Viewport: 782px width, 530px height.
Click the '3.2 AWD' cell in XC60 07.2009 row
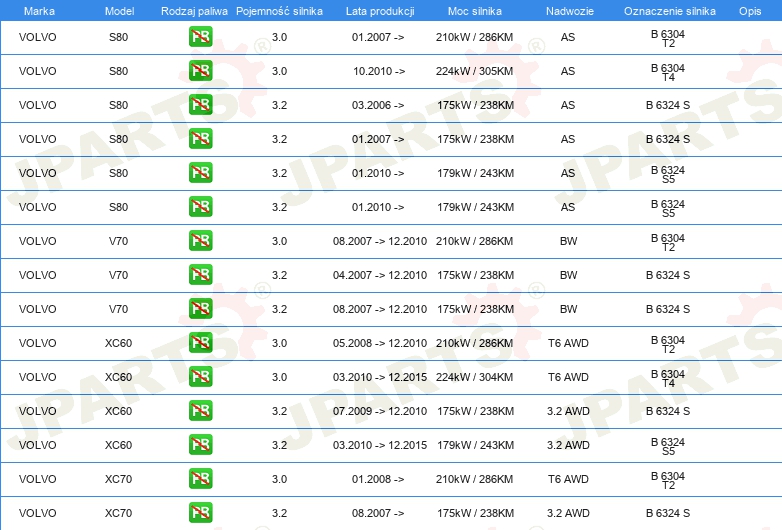(x=568, y=411)
